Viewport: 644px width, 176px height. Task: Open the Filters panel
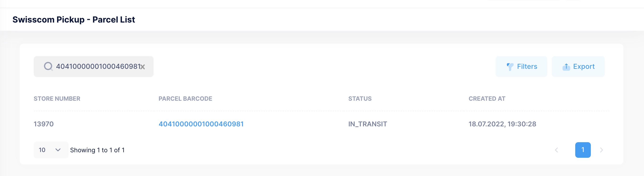pos(521,67)
